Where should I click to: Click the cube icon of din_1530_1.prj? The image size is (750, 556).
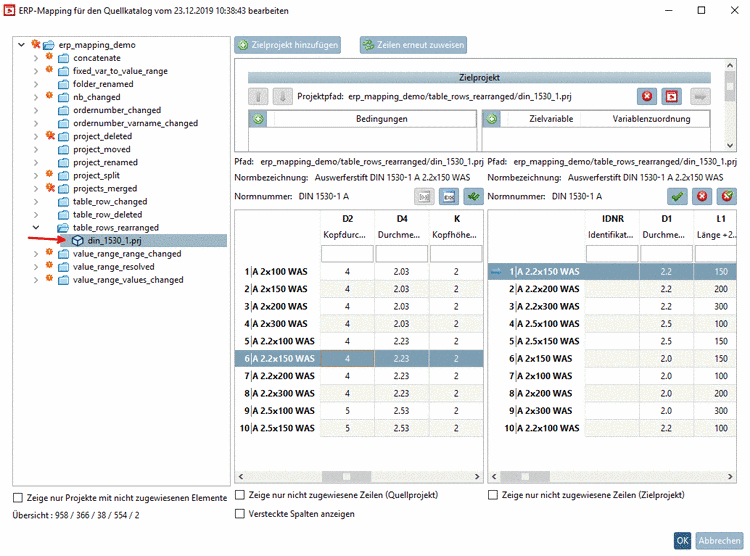[77, 241]
